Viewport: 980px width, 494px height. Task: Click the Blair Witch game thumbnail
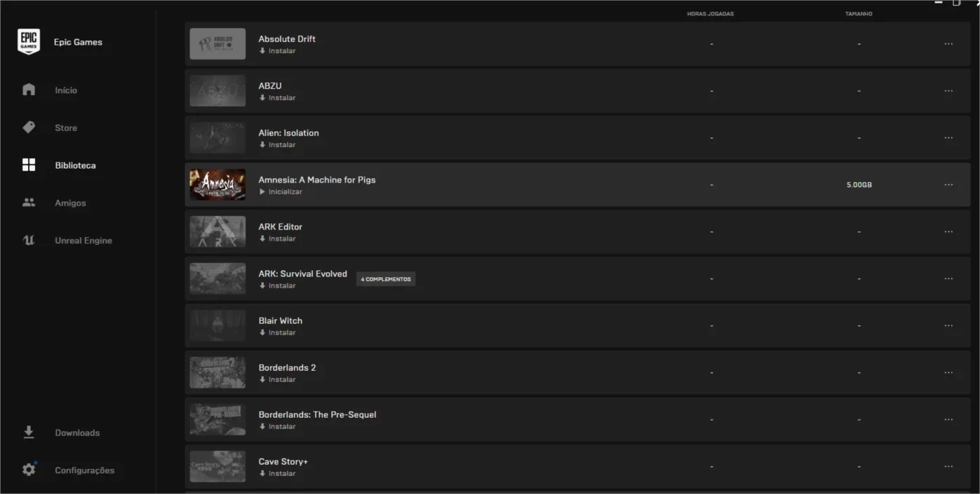[x=218, y=325]
